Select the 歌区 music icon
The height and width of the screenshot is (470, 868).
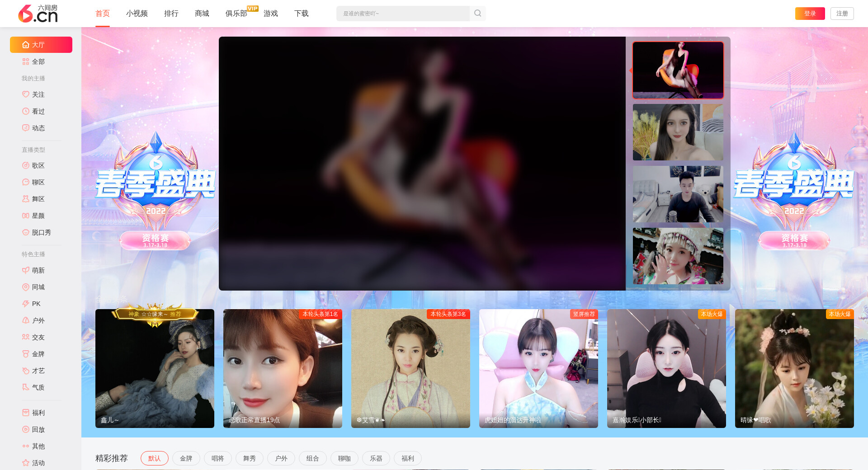pos(26,165)
